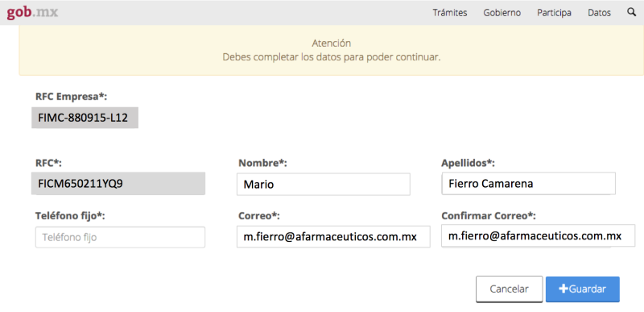This screenshot has height=312, width=644.
Task: Edit the Nombre field containing Mario
Action: pyautogui.click(x=324, y=184)
